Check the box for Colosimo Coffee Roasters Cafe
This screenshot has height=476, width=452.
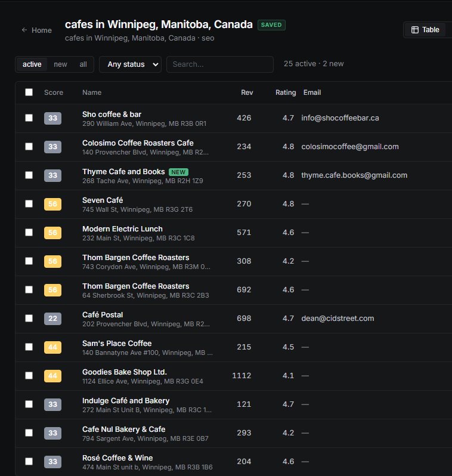[29, 146]
